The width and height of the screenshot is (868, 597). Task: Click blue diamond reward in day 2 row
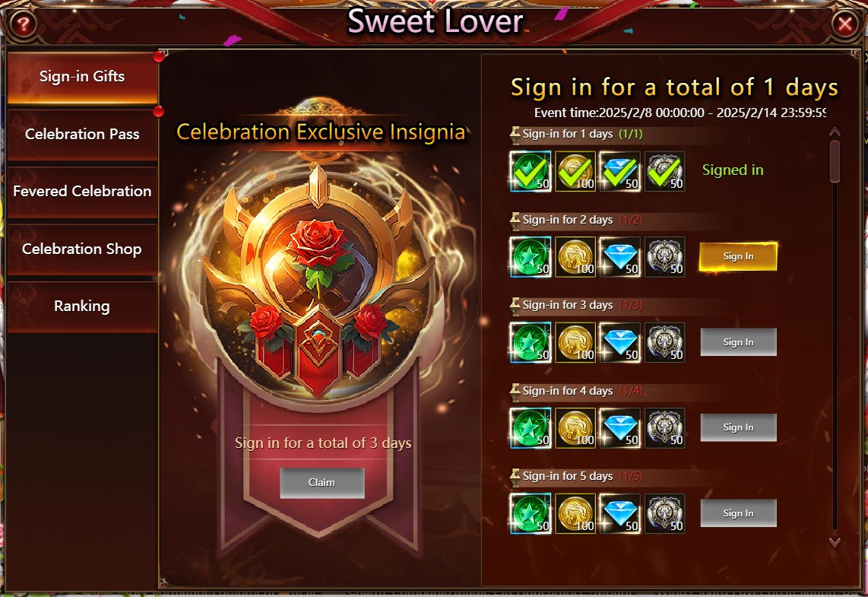(620, 257)
